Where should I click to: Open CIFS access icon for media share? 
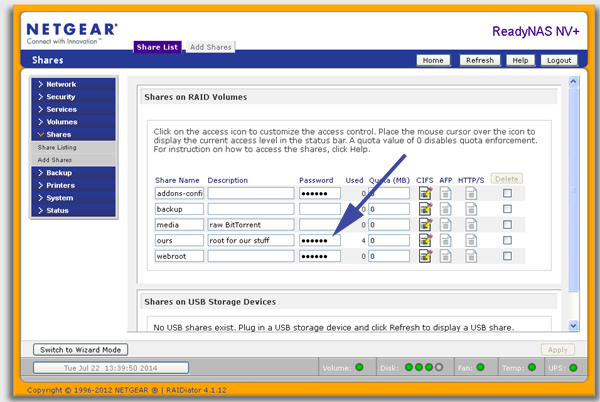425,225
